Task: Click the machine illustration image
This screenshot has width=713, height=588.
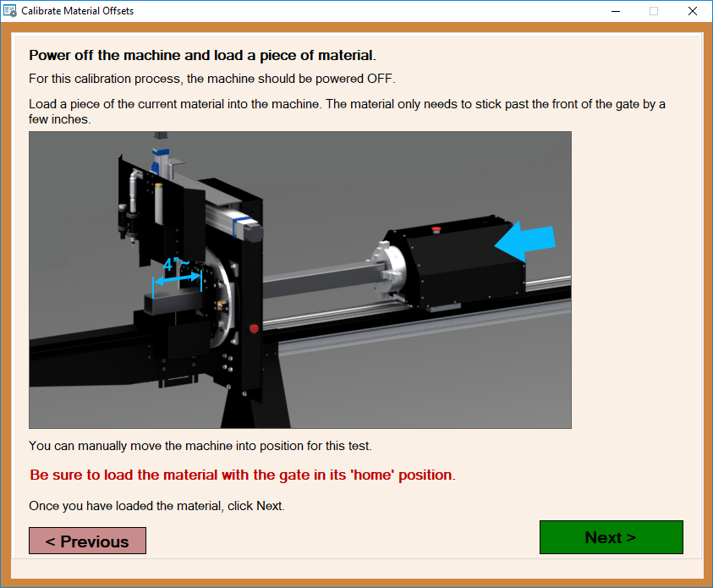Action: point(299,279)
